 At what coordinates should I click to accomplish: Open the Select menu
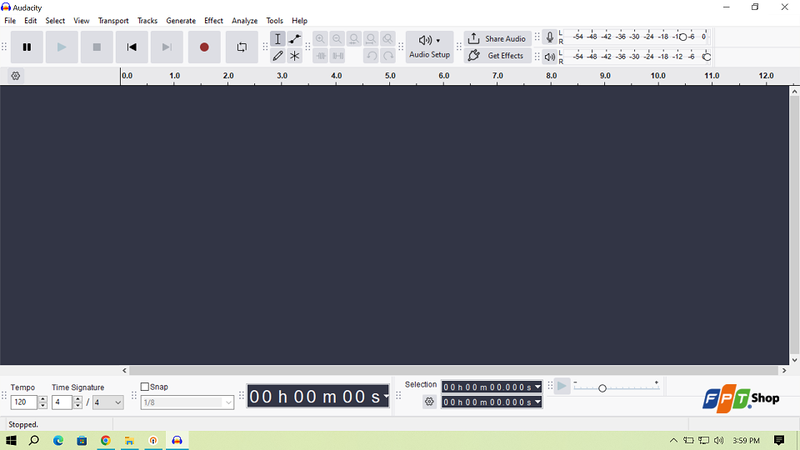coord(55,21)
